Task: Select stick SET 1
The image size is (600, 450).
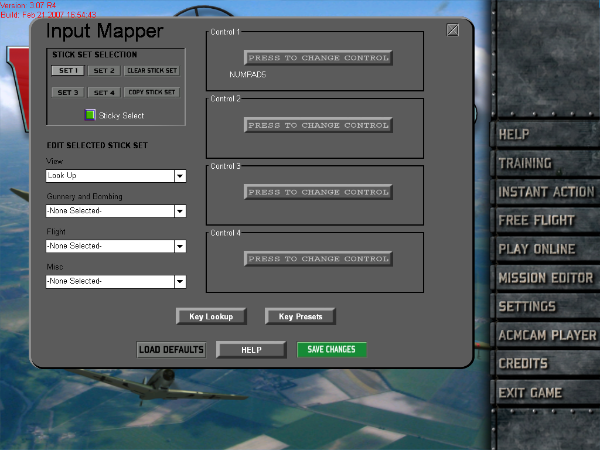Action: coord(68,71)
